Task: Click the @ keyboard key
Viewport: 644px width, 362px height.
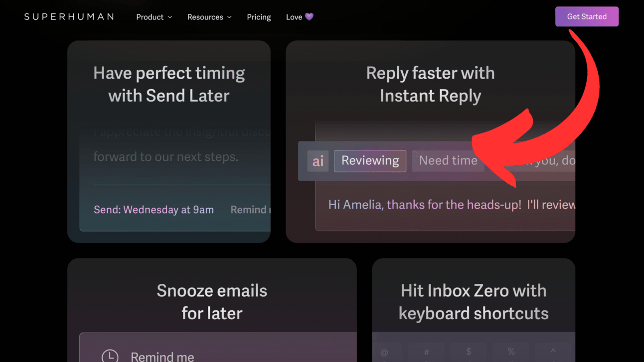Action: point(384,352)
